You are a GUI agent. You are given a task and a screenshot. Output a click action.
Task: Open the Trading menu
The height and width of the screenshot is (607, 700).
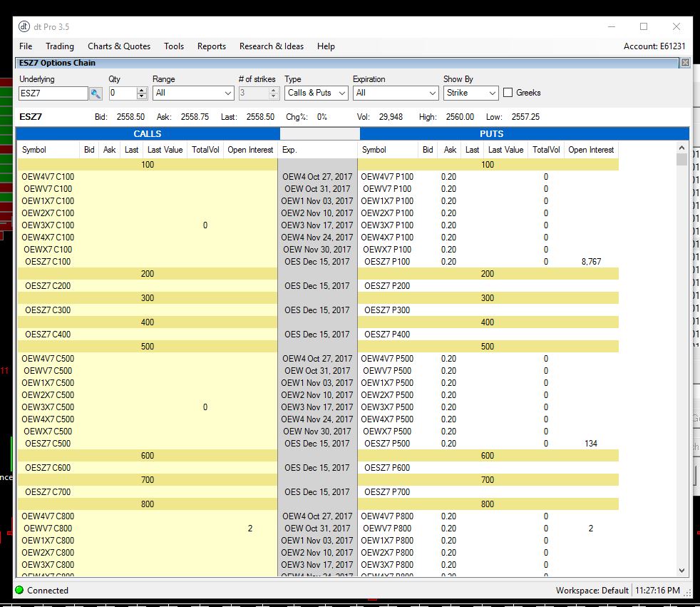tap(60, 46)
